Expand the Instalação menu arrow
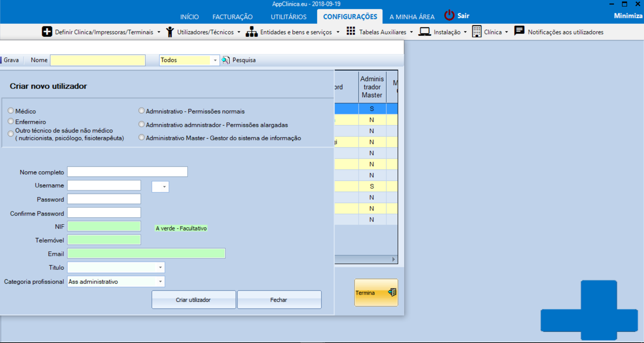This screenshot has width=644, height=343. 465,32
